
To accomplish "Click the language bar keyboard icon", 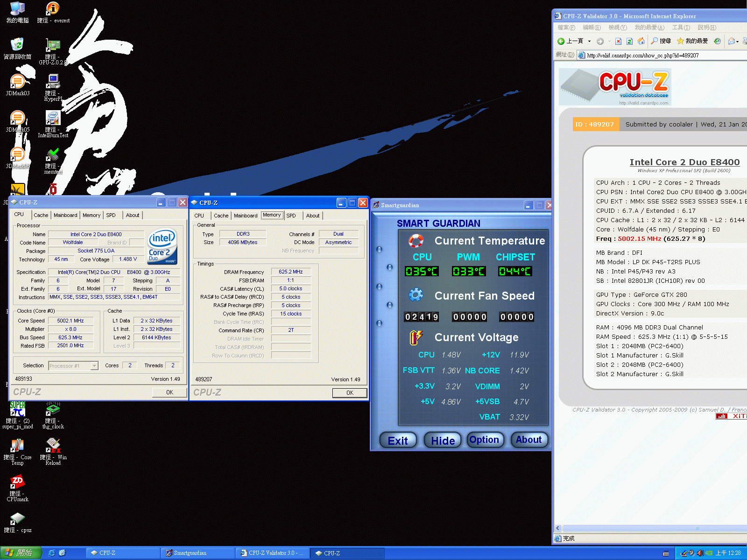I will click(666, 553).
